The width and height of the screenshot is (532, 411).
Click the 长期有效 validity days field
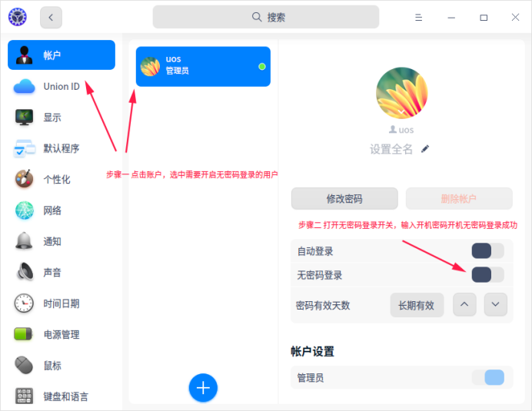pos(417,305)
